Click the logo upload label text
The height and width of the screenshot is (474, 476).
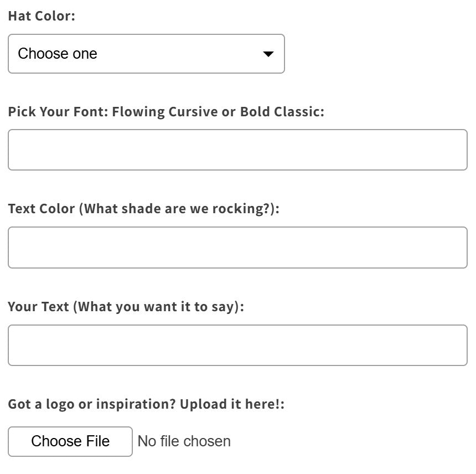point(146,404)
